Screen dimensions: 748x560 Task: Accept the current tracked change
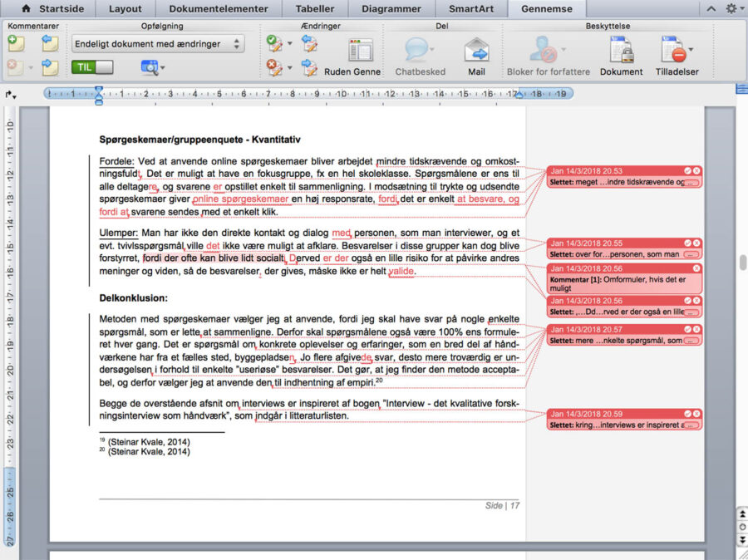(274, 44)
